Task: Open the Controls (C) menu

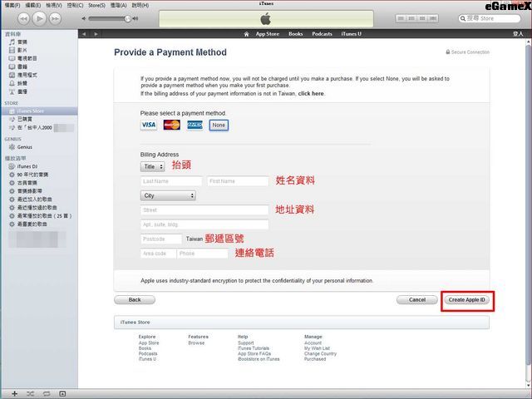Action: tap(75, 6)
